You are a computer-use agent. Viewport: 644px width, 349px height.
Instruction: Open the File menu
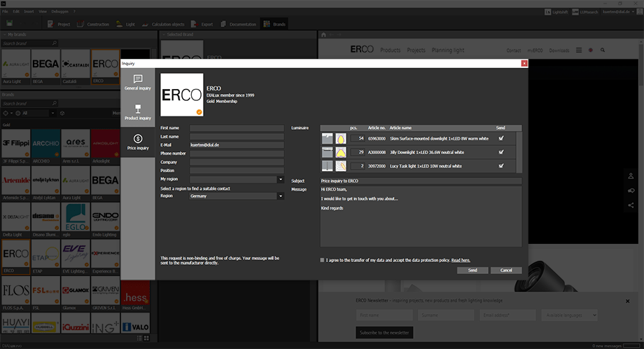(5, 12)
